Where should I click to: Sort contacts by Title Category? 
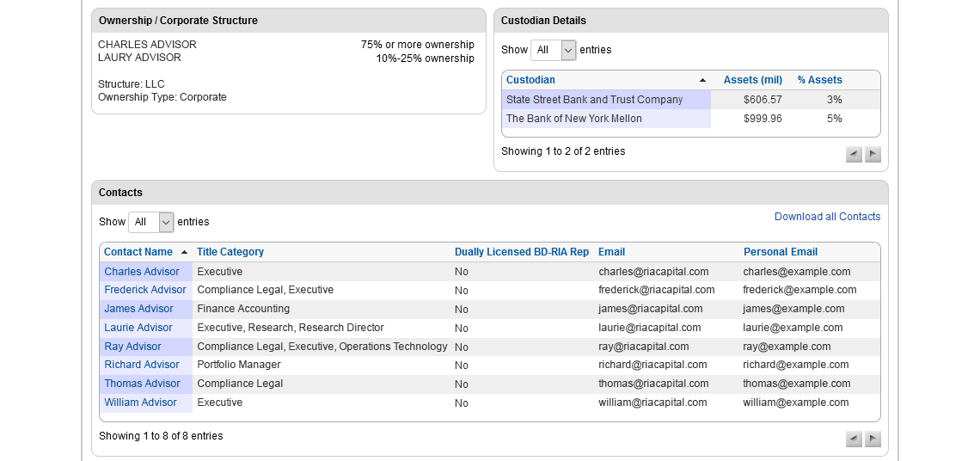point(230,252)
